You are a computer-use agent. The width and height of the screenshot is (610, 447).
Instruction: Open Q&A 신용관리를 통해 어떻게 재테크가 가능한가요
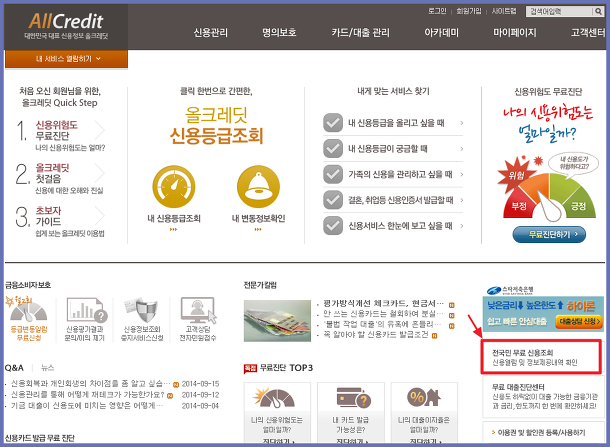pyautogui.click(x=88, y=395)
